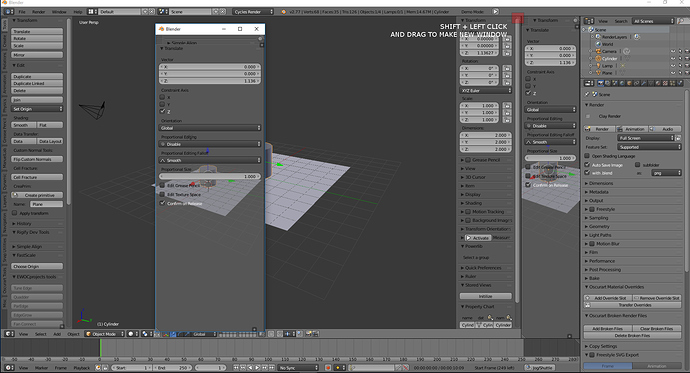The height and width of the screenshot is (373, 690).
Task: Expand the History panel in tool shelf
Action: [24, 223]
